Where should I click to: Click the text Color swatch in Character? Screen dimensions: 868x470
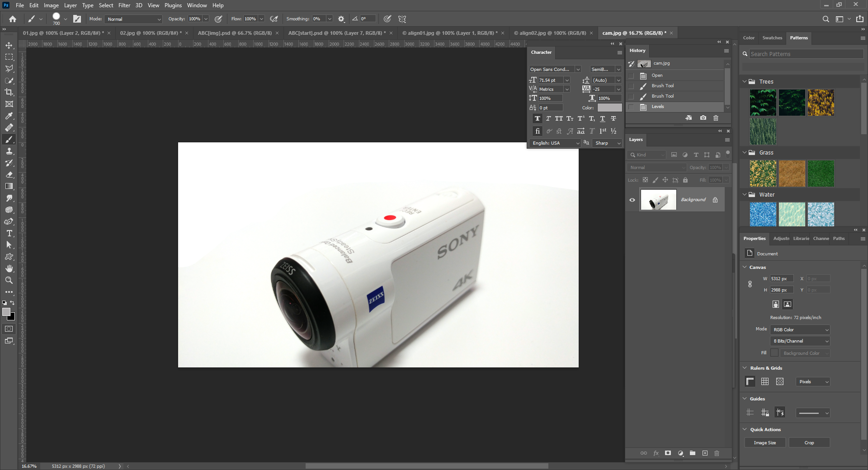pyautogui.click(x=609, y=108)
